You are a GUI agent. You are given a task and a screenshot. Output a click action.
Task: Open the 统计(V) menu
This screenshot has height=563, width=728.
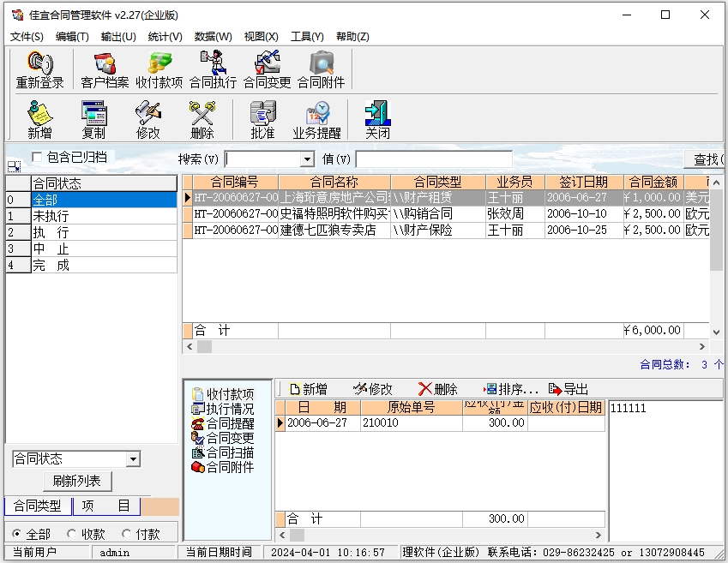[165, 36]
